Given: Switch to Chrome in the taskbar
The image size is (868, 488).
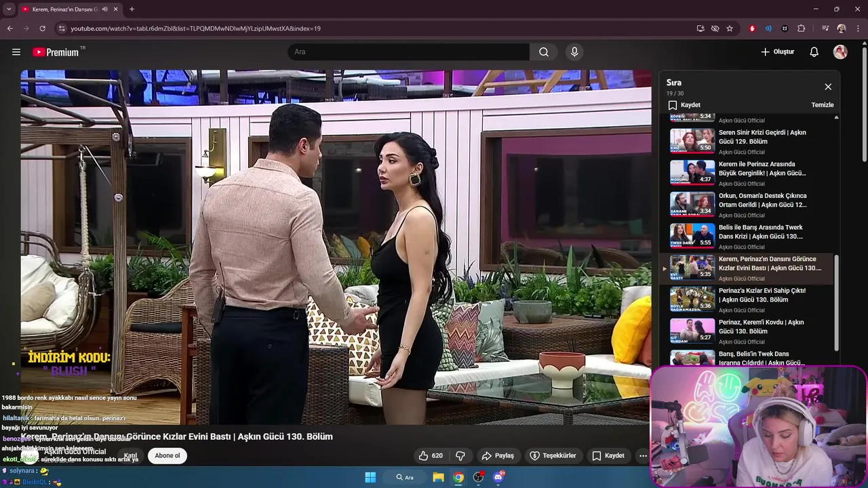Looking at the screenshot, I should [459, 477].
